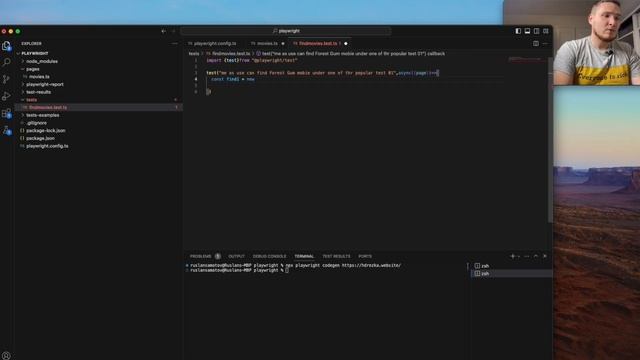Open findmovies.test.ts in the Explorer tree

pyautogui.click(x=48, y=107)
